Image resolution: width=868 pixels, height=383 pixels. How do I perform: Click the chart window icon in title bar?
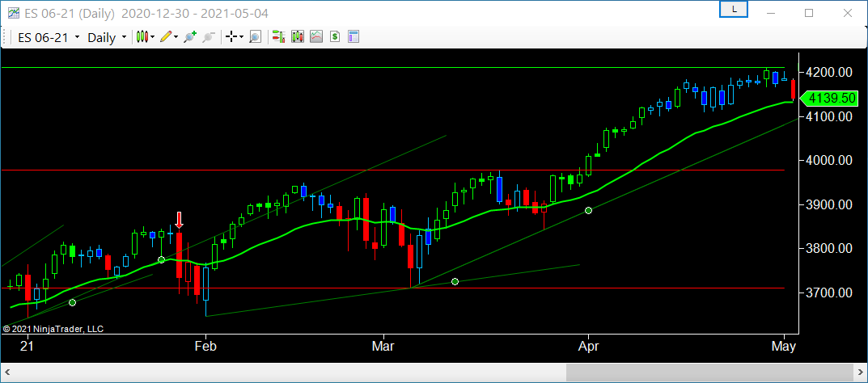(14, 13)
